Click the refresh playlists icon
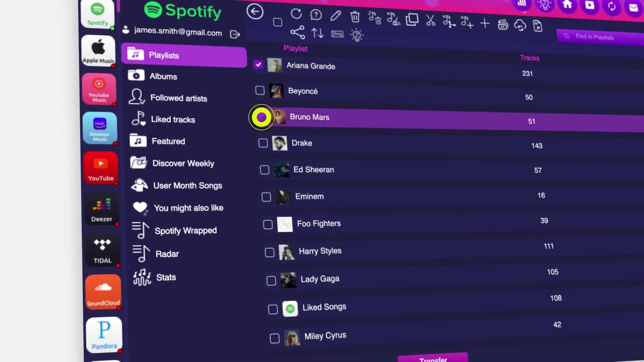The image size is (644, 362). pos(296,14)
